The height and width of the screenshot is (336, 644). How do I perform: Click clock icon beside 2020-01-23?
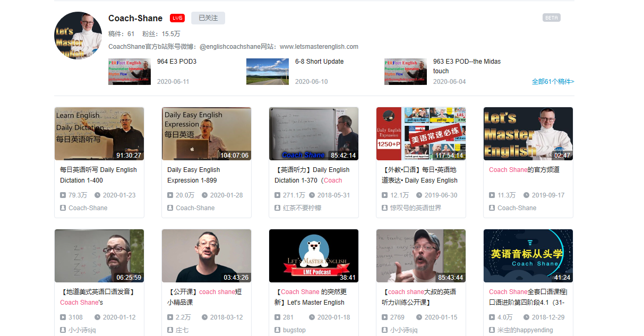[97, 195]
